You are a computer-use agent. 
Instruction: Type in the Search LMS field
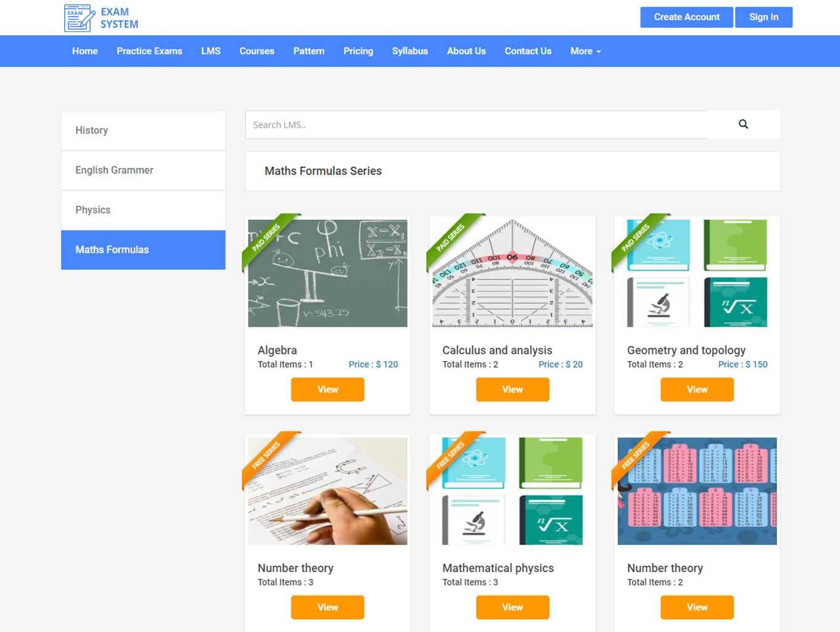pos(476,125)
